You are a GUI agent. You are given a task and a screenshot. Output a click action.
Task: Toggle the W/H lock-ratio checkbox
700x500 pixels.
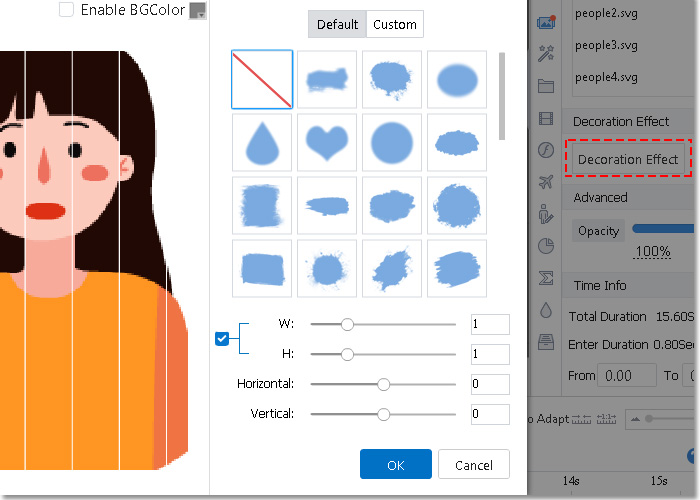click(x=222, y=339)
